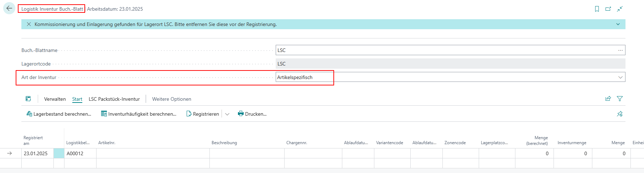Click the grid view icon left of Verwalten

[x=28, y=99]
